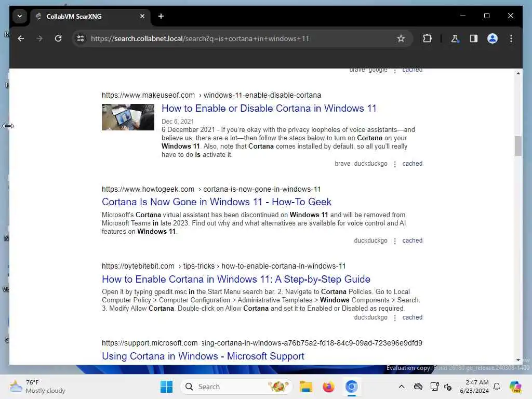Image resolution: width=532 pixels, height=399 pixels.
Task: Click the scrollbar up arrow
Action: point(518,73)
